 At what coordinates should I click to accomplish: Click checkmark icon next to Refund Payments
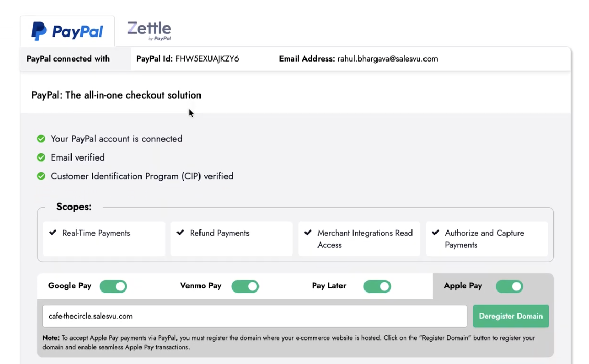[x=180, y=233]
